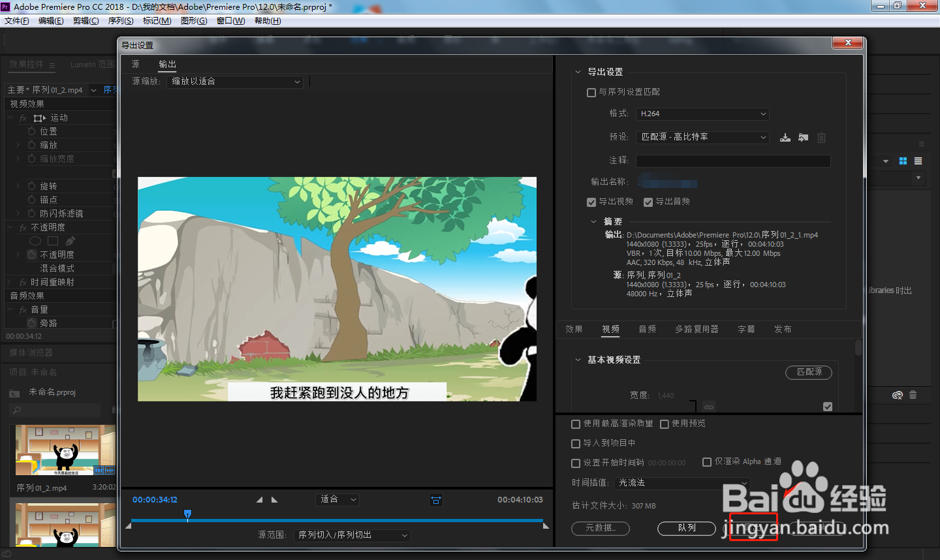Click the delete preset trash icon
The width and height of the screenshot is (940, 560).
[822, 138]
